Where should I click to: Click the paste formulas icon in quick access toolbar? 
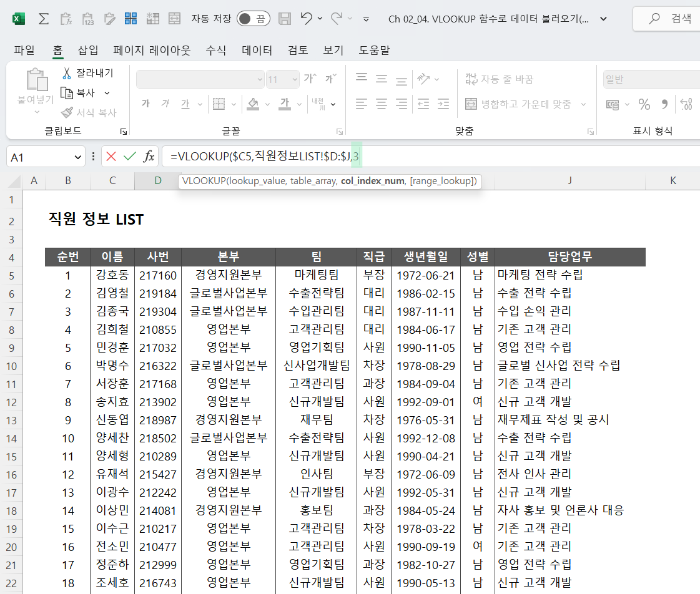point(66,19)
